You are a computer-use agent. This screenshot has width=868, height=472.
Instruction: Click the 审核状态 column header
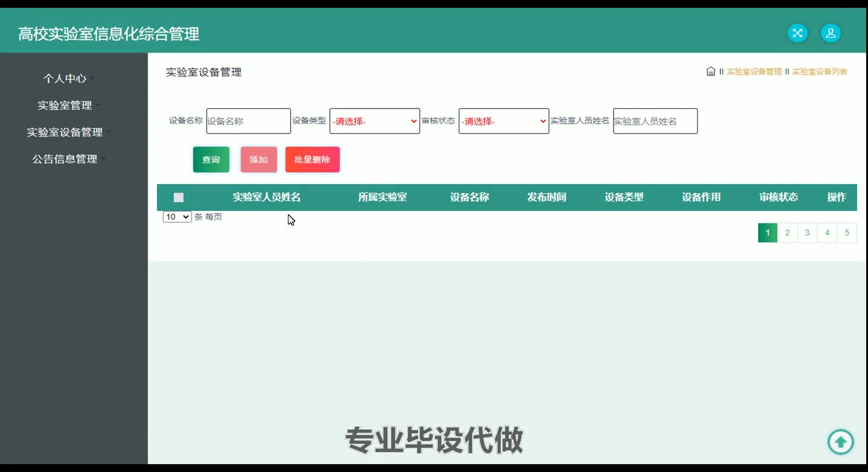(x=779, y=197)
